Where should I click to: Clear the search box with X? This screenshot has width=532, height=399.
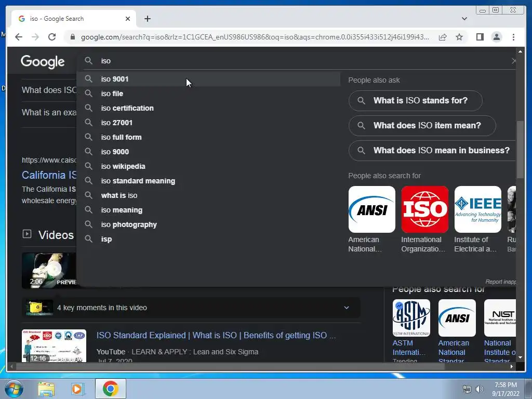point(514,61)
